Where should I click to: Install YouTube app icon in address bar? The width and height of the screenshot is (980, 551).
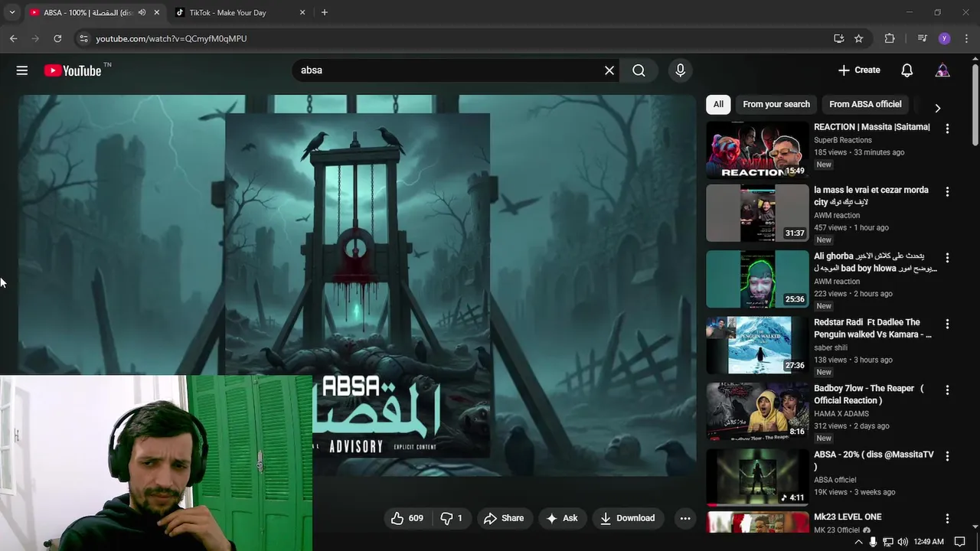(838, 38)
